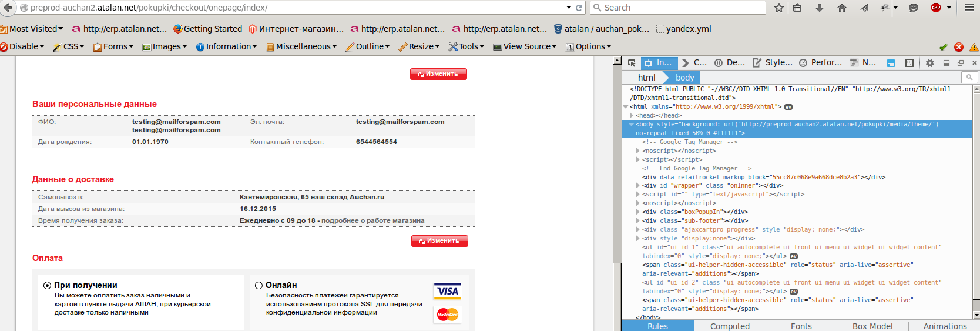980x331 pixels.
Task: Show devtools in separate window icon
Action: tap(961, 63)
